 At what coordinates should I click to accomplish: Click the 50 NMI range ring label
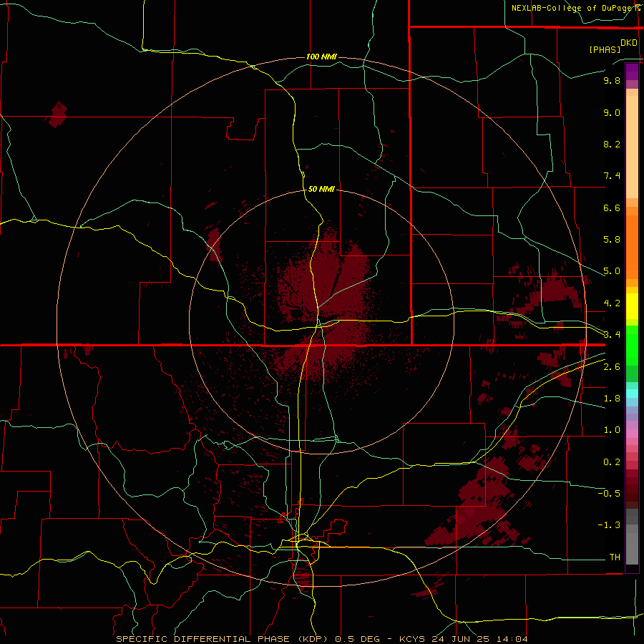321,189
